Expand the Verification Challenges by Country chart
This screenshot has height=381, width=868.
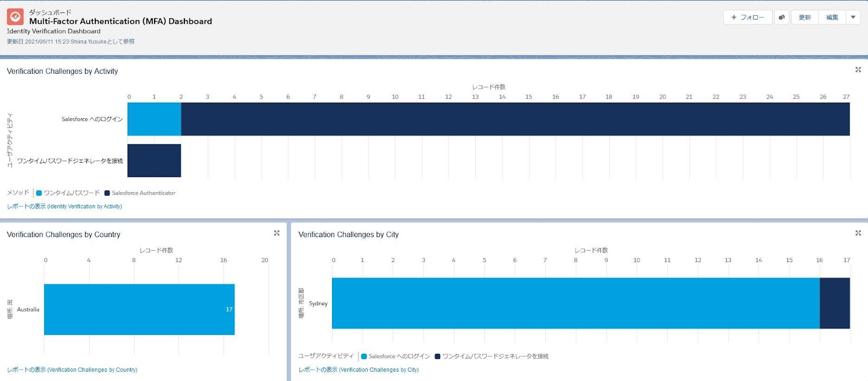point(277,233)
